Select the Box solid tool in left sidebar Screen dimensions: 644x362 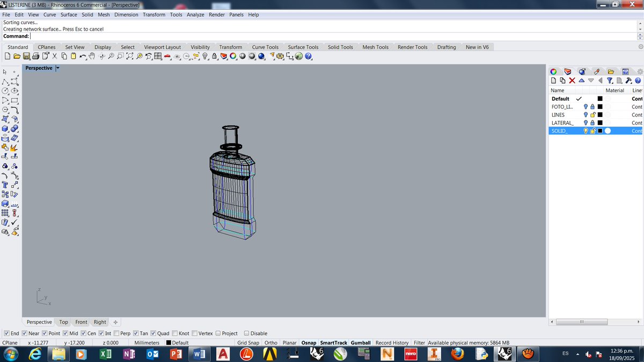click(5, 129)
